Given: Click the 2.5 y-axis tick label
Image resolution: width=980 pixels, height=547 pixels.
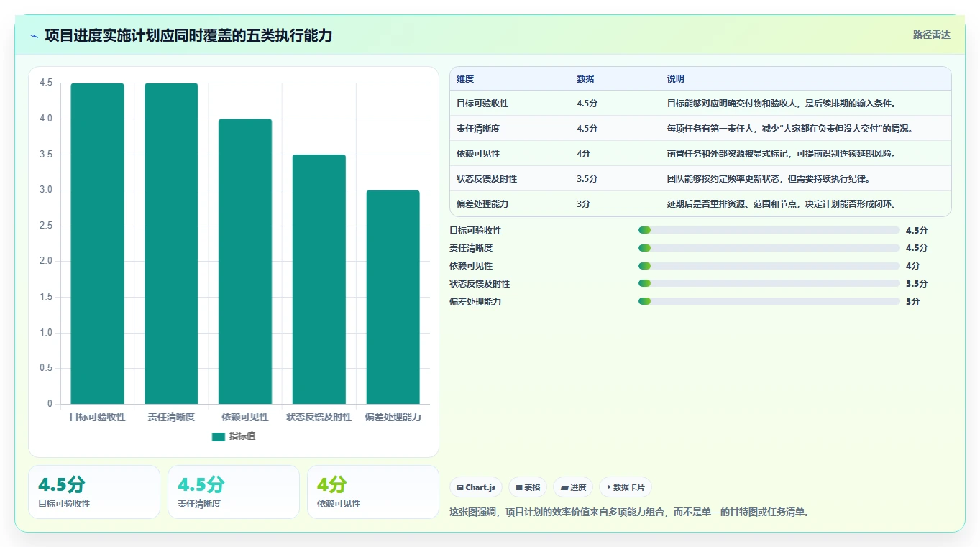Looking at the screenshot, I should tap(46, 226).
